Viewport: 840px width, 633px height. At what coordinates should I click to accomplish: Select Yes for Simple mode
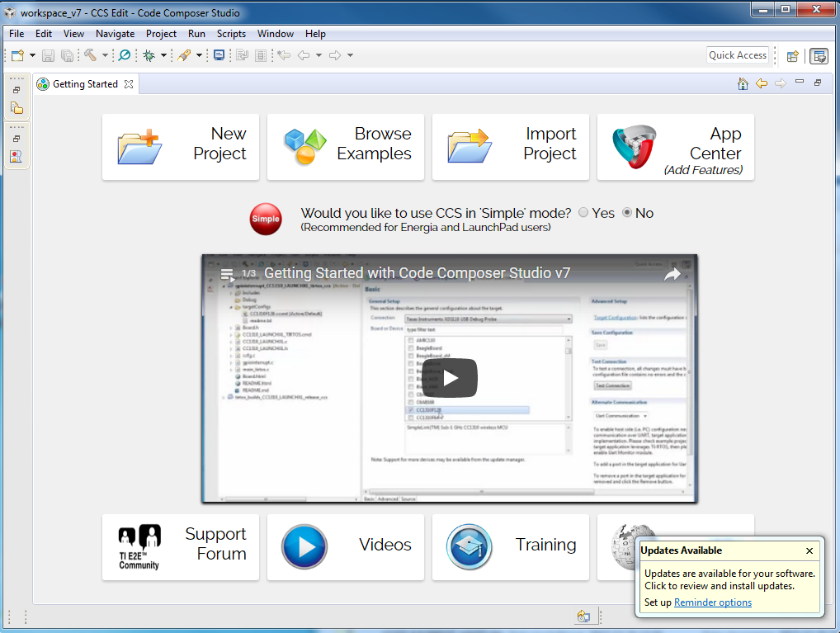click(583, 213)
